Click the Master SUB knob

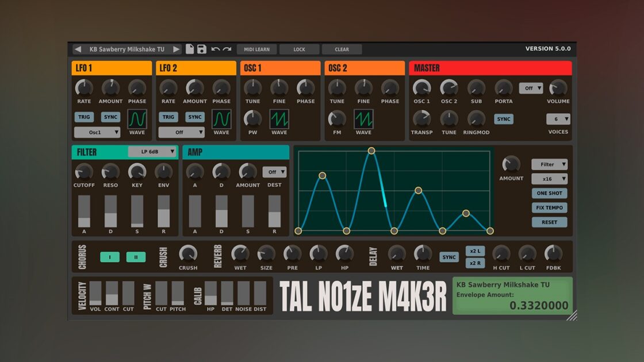coord(477,88)
